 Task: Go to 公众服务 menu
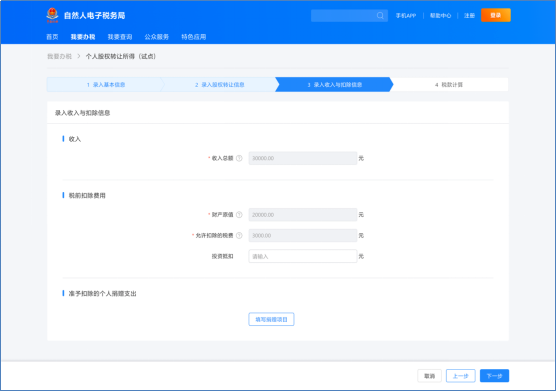pyautogui.click(x=157, y=37)
